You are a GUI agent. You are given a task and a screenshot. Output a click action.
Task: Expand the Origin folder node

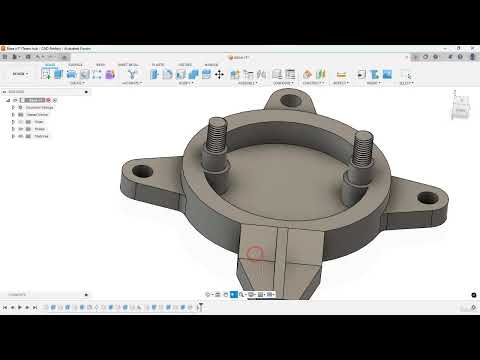[x=13, y=122]
